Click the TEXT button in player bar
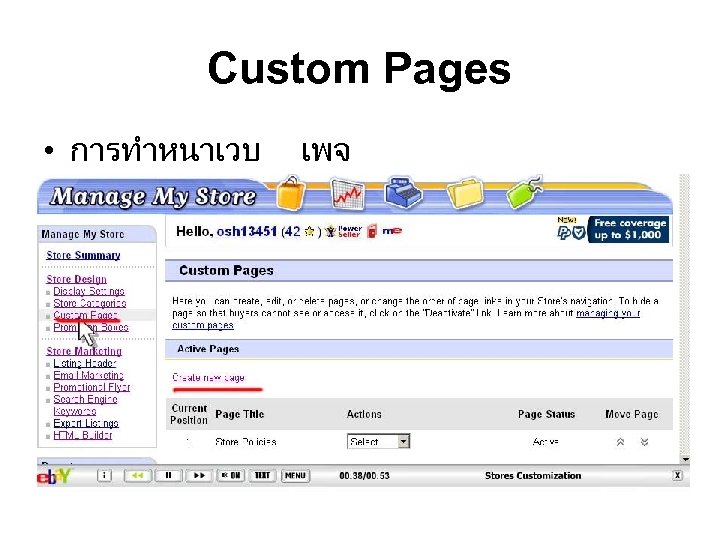Image resolution: width=720 pixels, height=540 pixels. click(262, 475)
